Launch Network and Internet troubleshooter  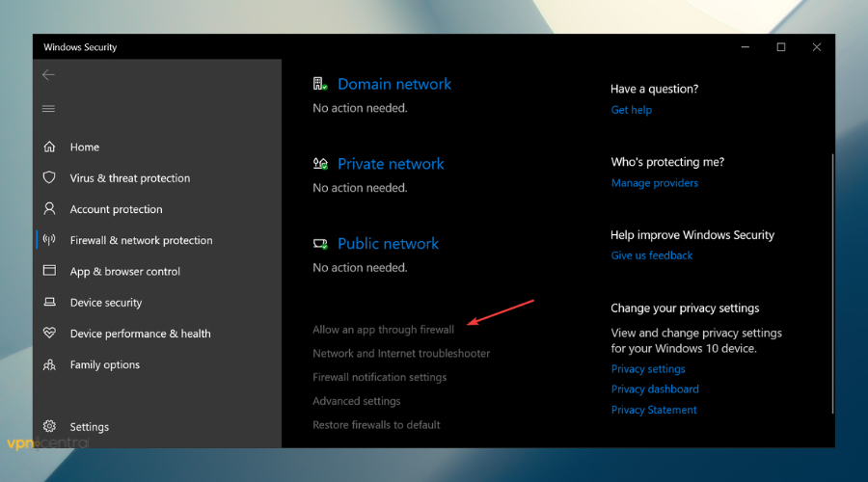[401, 354]
